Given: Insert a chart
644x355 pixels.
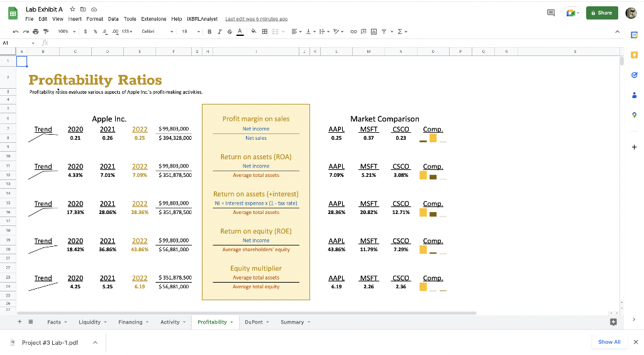Looking at the screenshot, I should pyautogui.click(x=374, y=31).
